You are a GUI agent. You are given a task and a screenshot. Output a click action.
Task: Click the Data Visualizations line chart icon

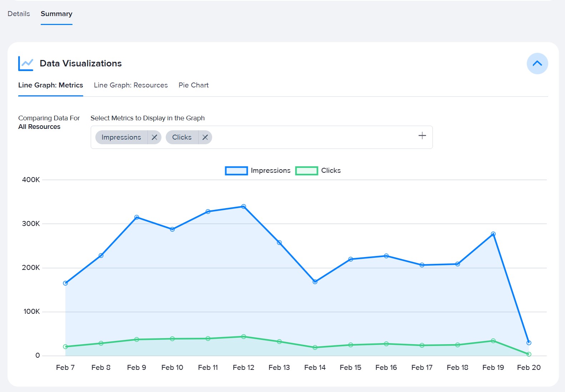pyautogui.click(x=26, y=64)
